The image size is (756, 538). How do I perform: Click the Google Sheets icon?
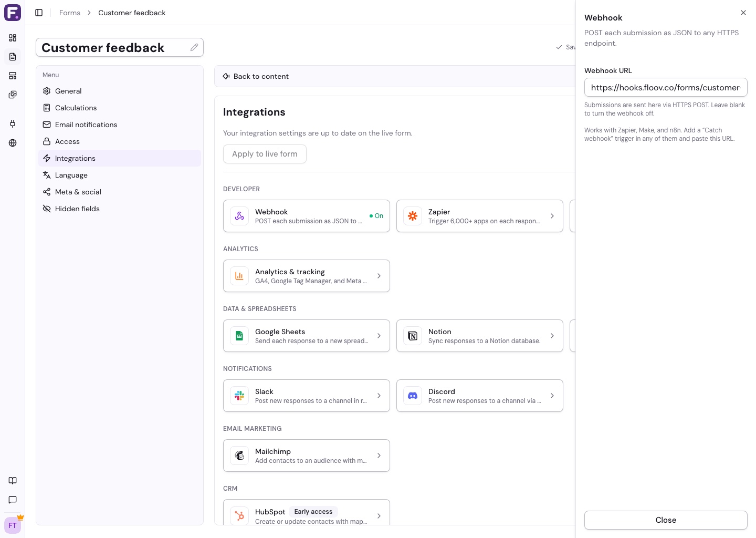click(x=239, y=336)
